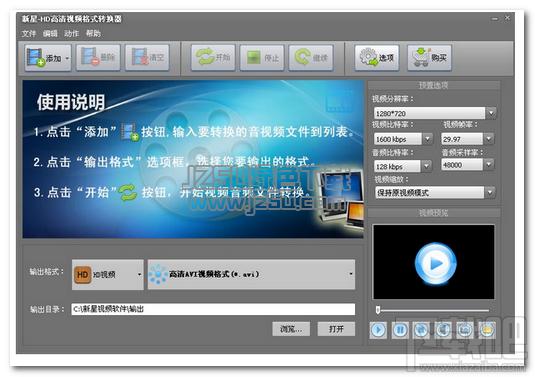Click the 继续 (Continue) toolbar button
The width and height of the screenshot is (535, 377).
click(x=311, y=58)
